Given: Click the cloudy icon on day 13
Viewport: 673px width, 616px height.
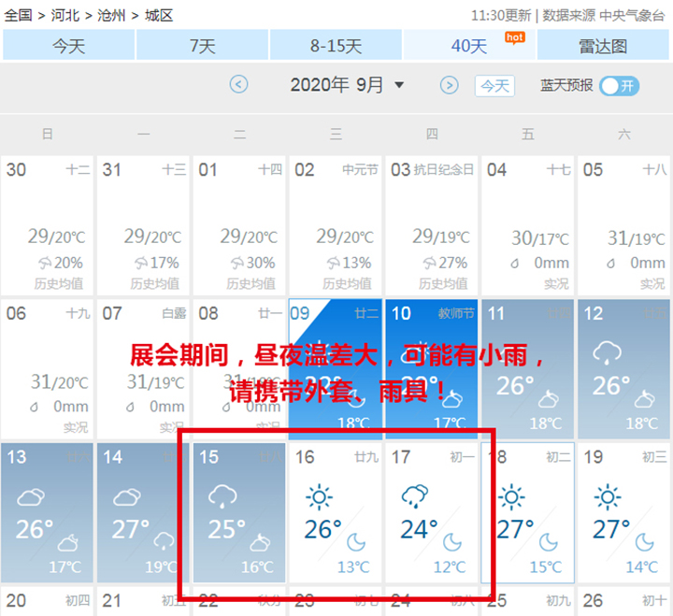Looking at the screenshot, I should click(x=31, y=496).
